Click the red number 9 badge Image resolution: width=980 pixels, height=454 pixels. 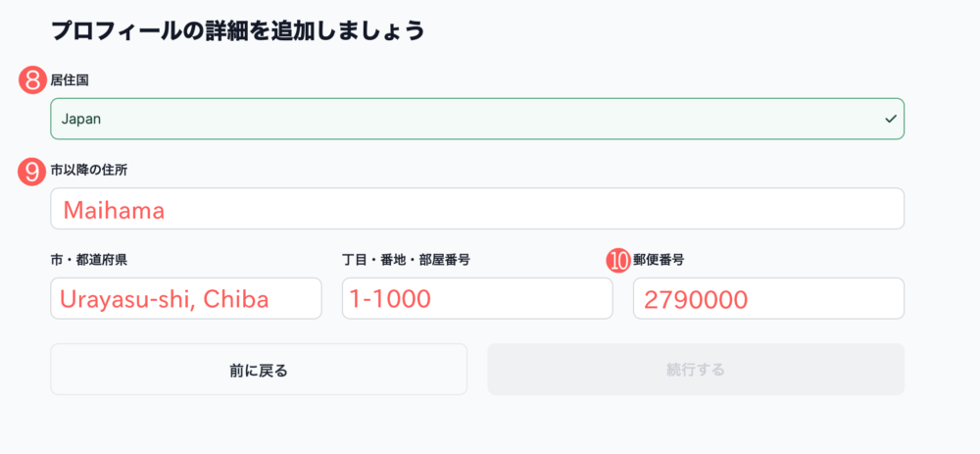pyautogui.click(x=33, y=172)
